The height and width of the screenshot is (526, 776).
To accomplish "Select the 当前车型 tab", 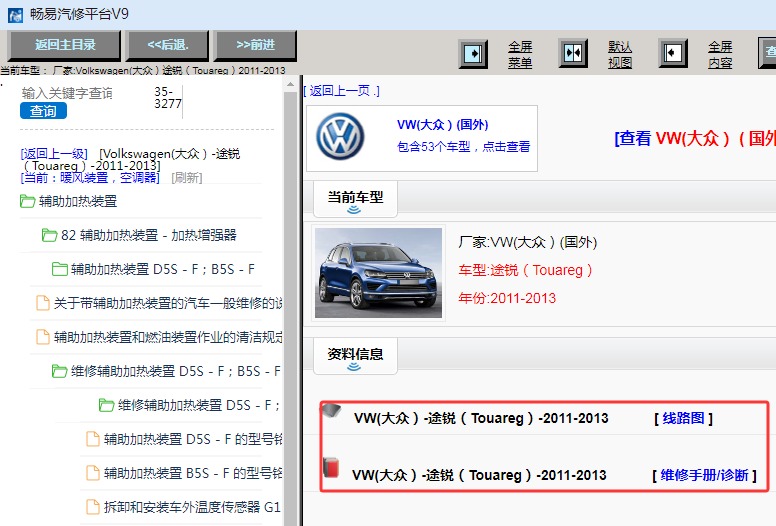I will [355, 199].
